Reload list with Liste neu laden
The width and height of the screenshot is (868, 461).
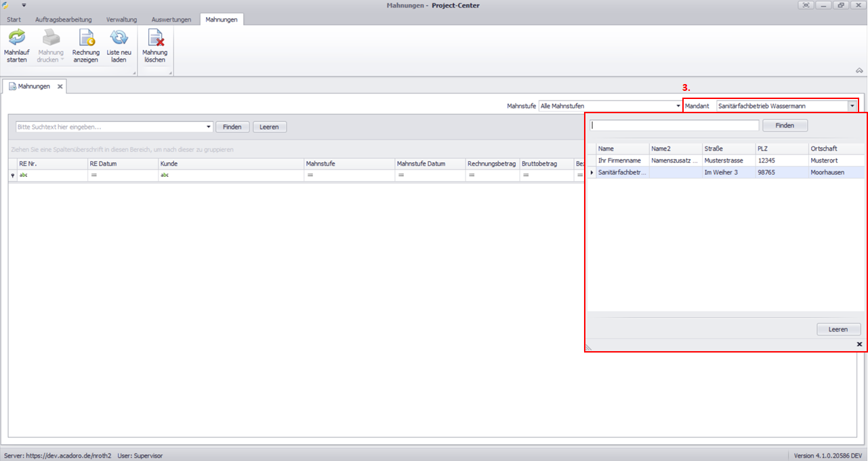click(119, 38)
